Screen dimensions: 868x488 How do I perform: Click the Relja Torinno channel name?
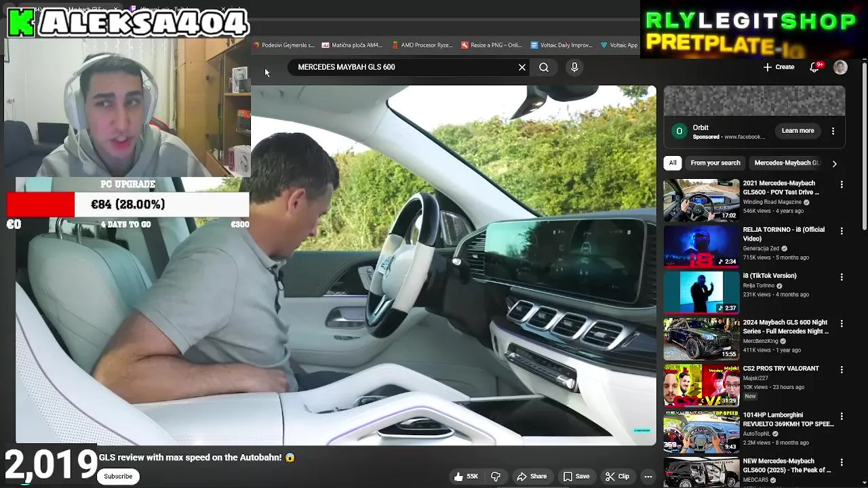(x=759, y=286)
